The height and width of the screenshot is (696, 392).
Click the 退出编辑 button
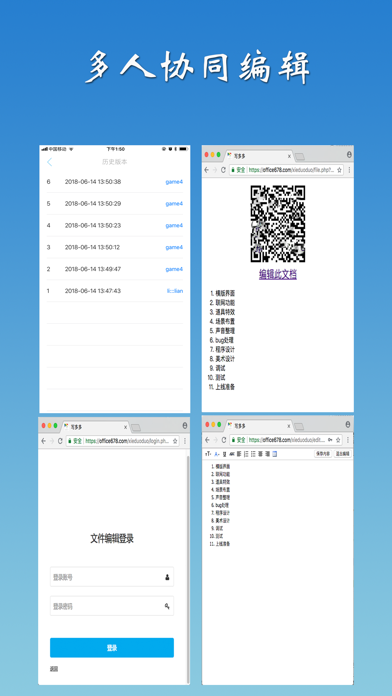point(343,454)
